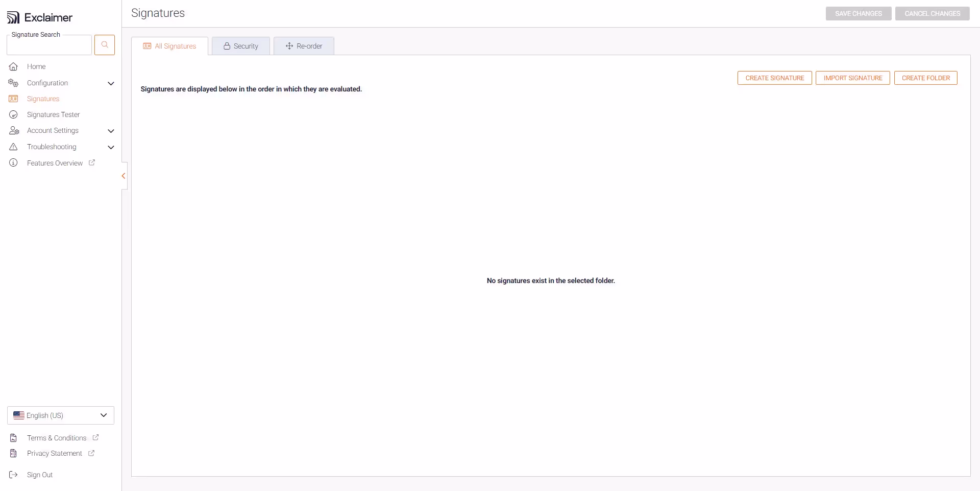The width and height of the screenshot is (980, 491).
Task: Switch to the Security tab
Action: click(241, 46)
